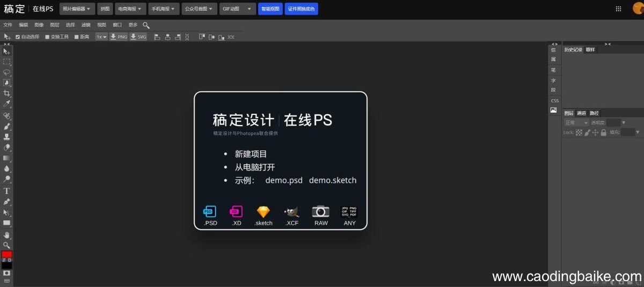Open the 正常 blend mode dropdown
The height and width of the screenshot is (287, 644).
click(576, 123)
